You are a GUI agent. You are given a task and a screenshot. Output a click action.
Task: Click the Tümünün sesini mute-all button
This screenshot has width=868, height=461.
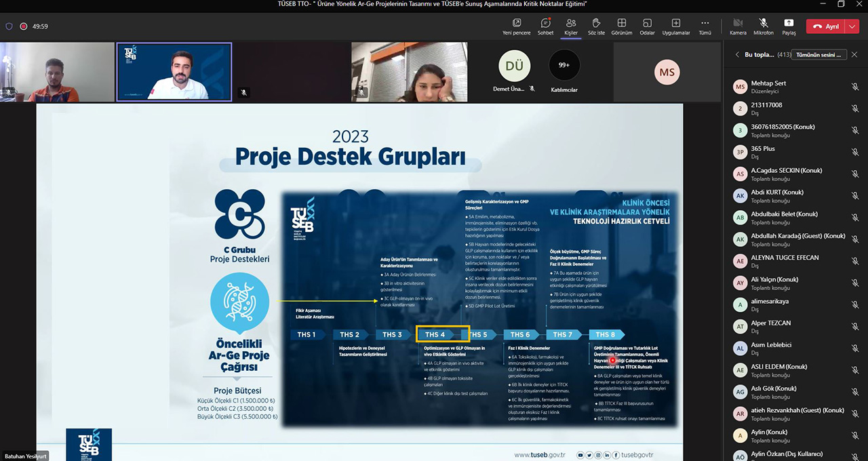819,55
